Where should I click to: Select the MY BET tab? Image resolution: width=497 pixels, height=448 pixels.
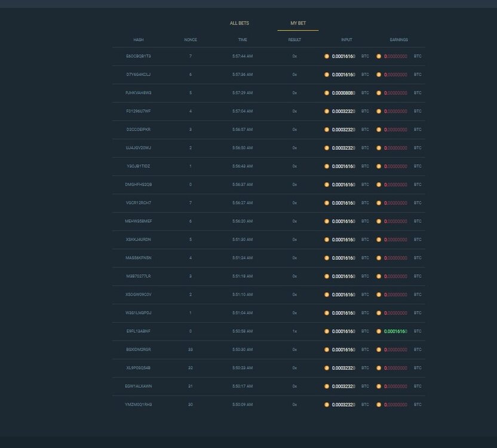(x=297, y=23)
